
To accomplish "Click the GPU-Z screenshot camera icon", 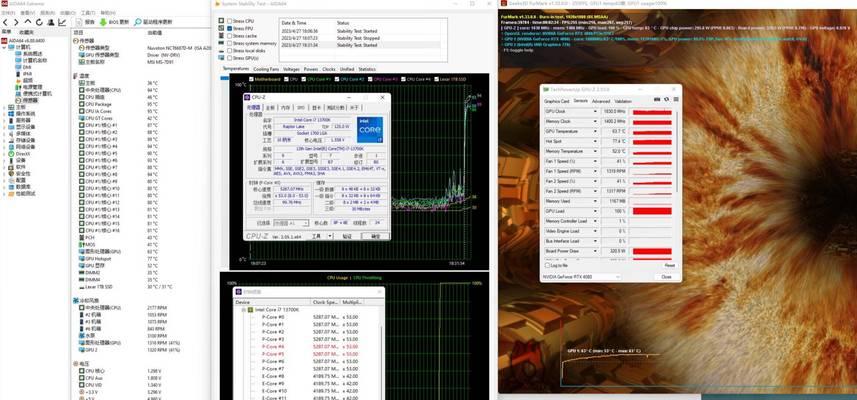I will pyautogui.click(x=657, y=99).
